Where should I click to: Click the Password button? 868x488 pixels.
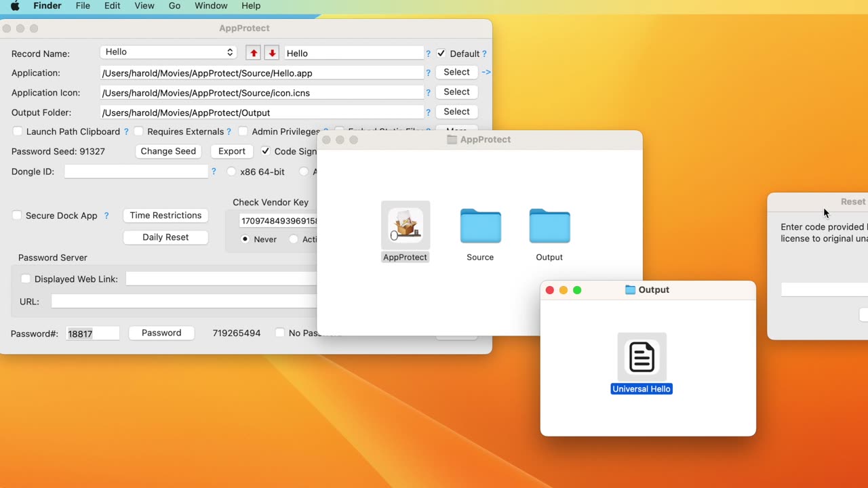(161, 333)
